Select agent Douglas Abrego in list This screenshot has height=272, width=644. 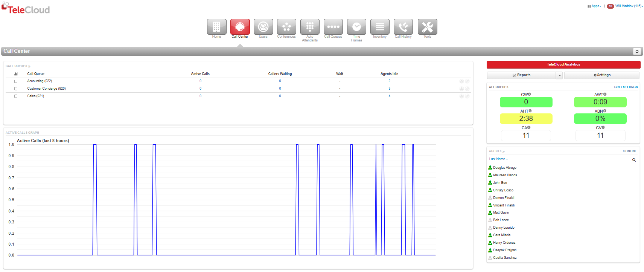(x=504, y=168)
